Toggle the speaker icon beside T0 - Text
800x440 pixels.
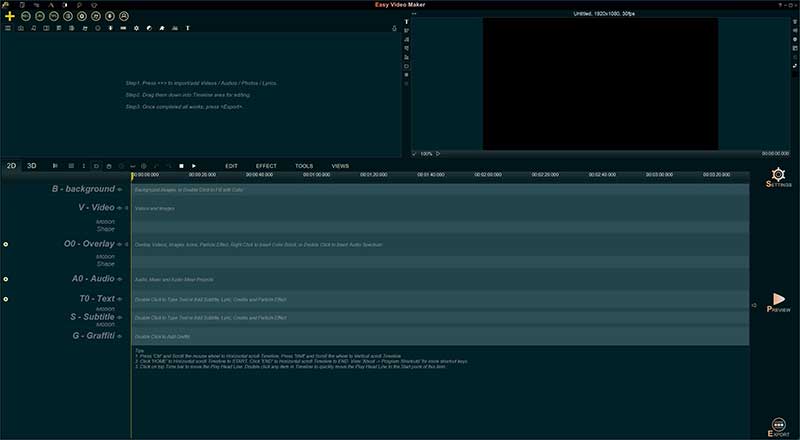[119, 299]
